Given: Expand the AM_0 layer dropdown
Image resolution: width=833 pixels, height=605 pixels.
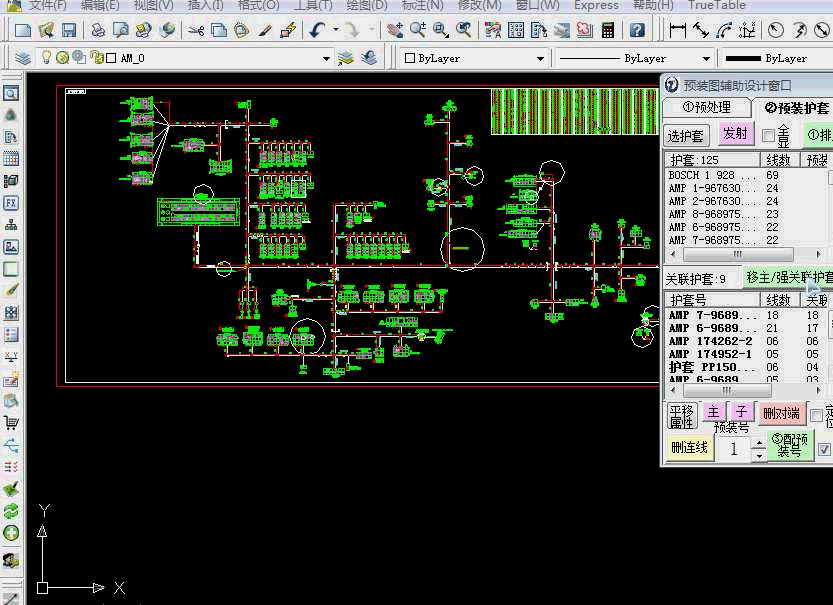Looking at the screenshot, I should point(326,59).
